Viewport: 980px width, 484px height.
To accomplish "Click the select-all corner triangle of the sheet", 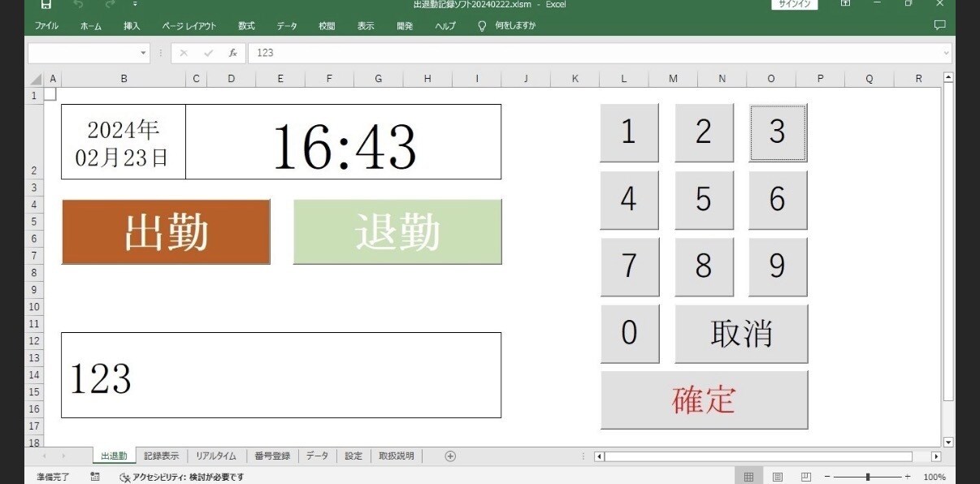I will (x=36, y=80).
